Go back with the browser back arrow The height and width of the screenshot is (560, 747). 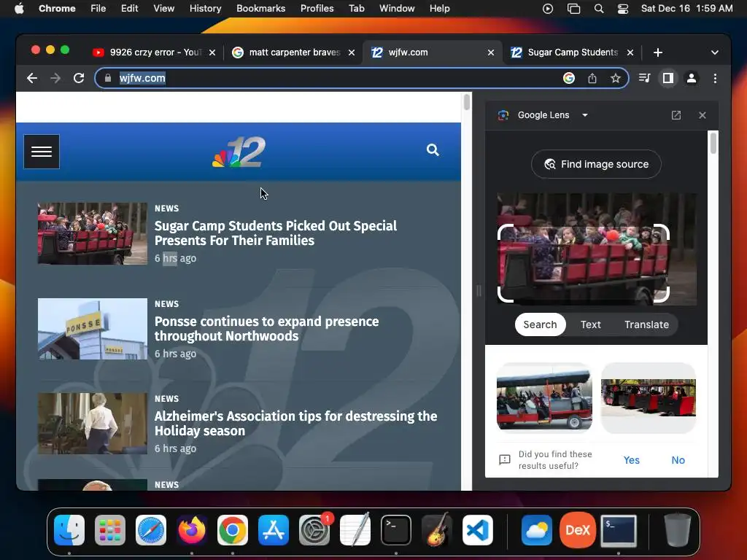32,78
